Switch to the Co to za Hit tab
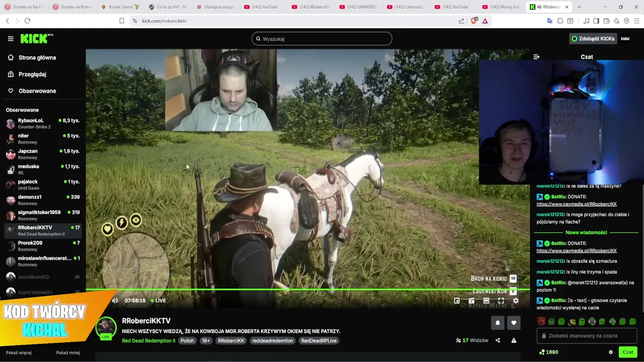Image resolution: width=644 pixels, height=362 pixels. point(168,7)
